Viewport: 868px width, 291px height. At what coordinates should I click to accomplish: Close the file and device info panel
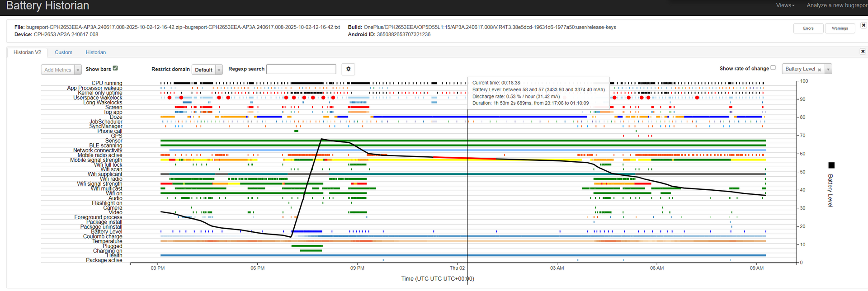[863, 25]
